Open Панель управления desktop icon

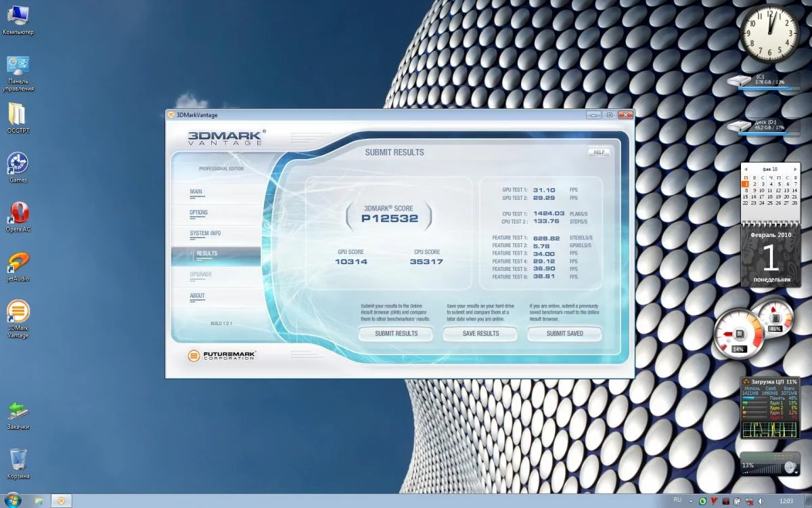point(18,73)
